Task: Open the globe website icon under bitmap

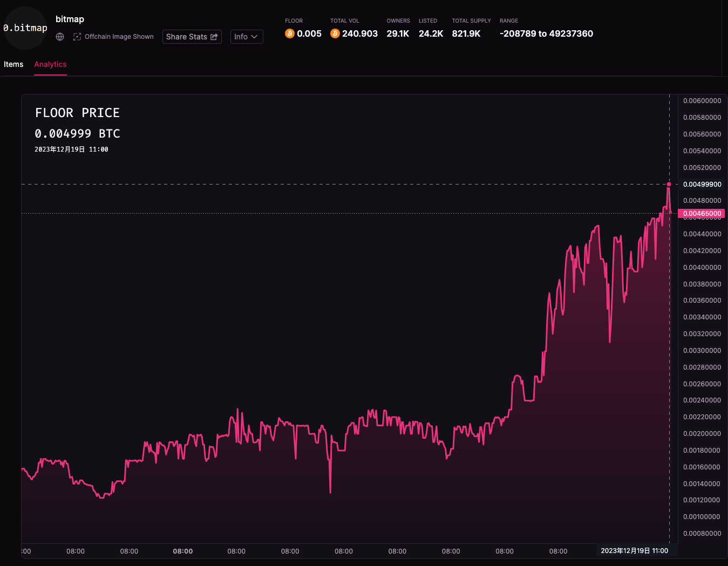Action: tap(60, 37)
